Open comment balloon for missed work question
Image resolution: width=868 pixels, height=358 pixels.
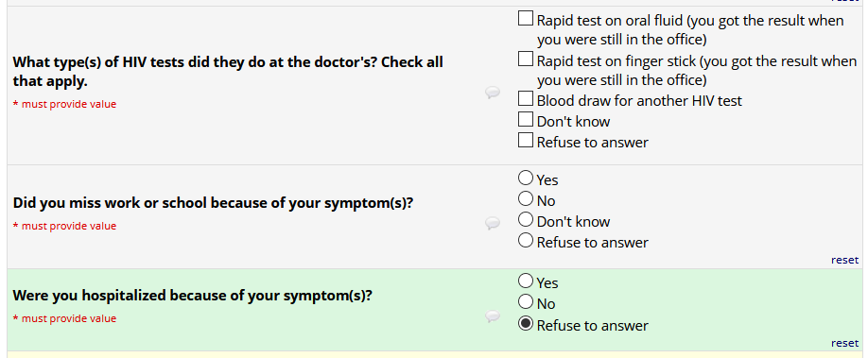coord(493,223)
